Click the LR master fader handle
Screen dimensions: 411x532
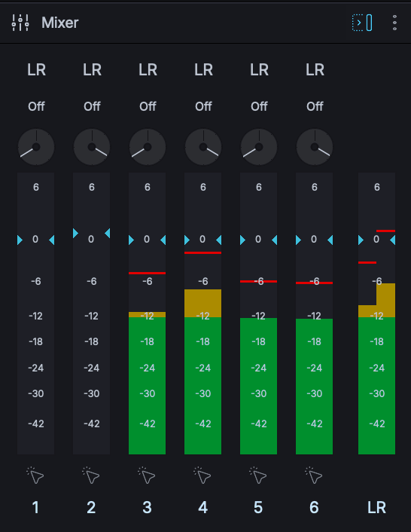coord(376,240)
